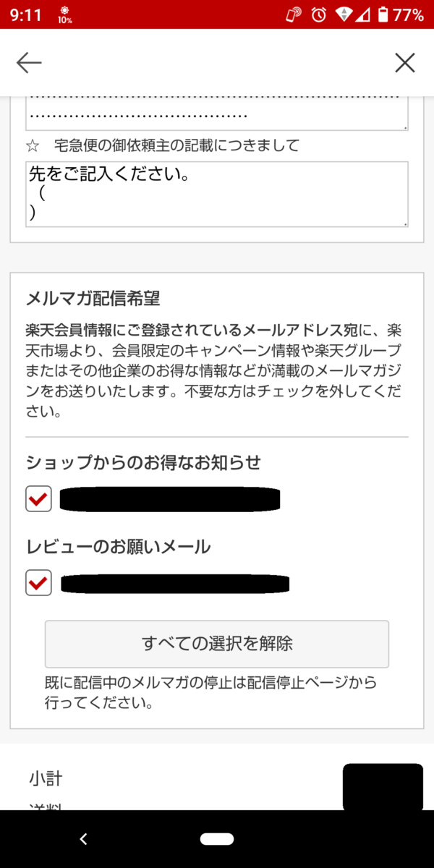434x868 pixels.
Task: Tap the home pill in the navigation bar
Action: 217,839
